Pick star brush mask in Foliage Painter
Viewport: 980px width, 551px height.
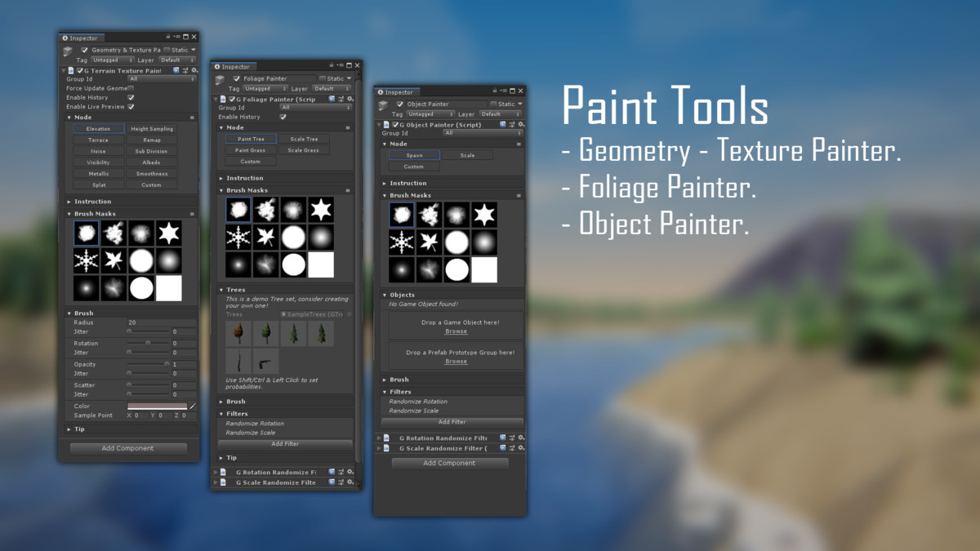click(x=321, y=210)
